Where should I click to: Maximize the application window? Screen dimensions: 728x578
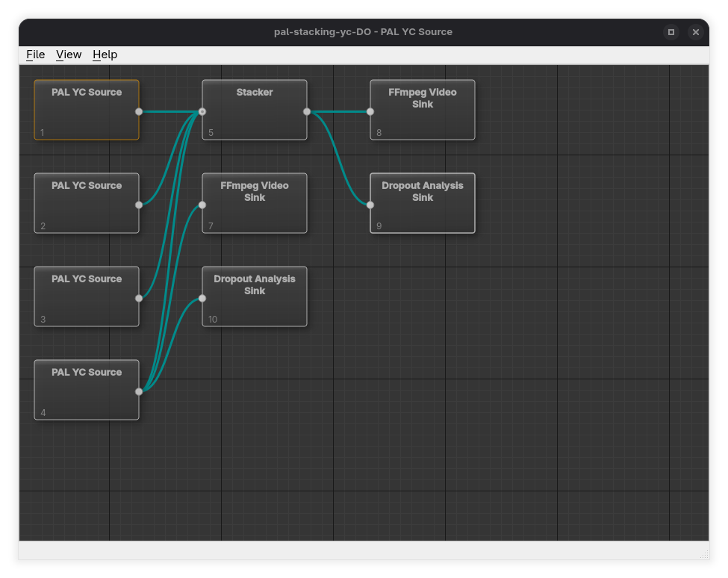pos(671,32)
